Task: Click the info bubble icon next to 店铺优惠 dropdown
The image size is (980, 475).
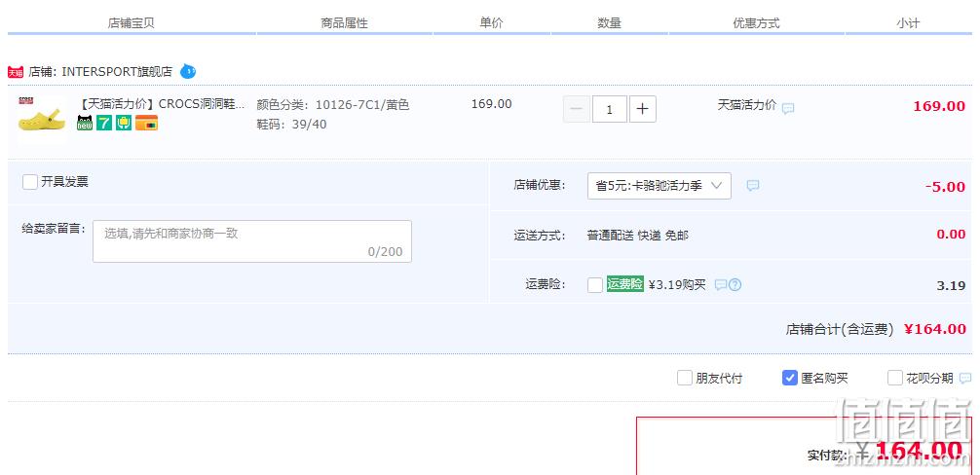Action: 753,185
